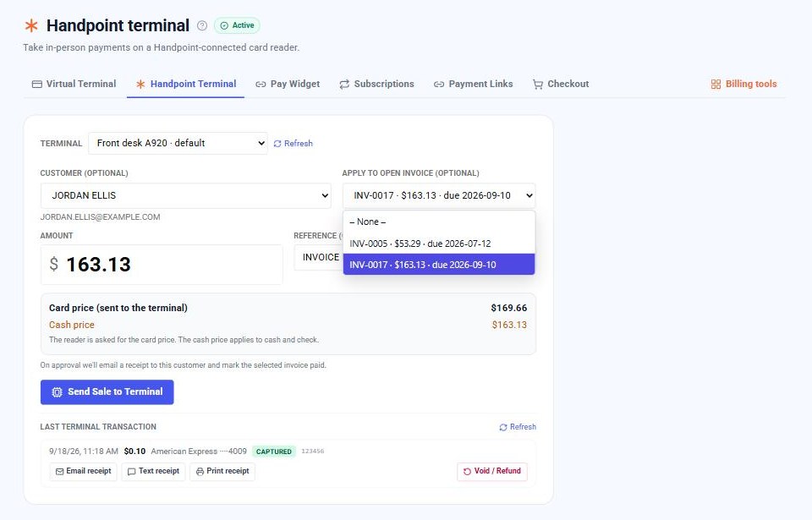
Task: Click the customer email JORDAN.ELLIS@EXAMPLE.COM
Action: click(101, 217)
